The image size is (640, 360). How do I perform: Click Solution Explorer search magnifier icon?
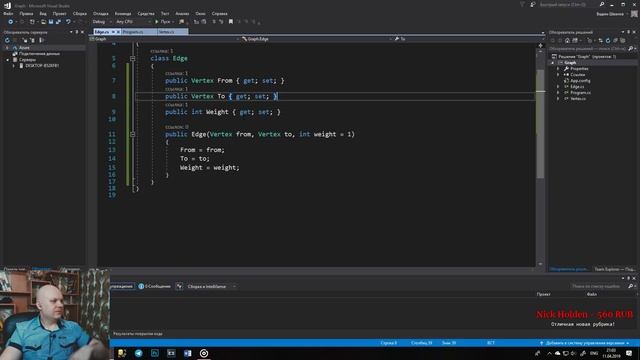click(631, 49)
